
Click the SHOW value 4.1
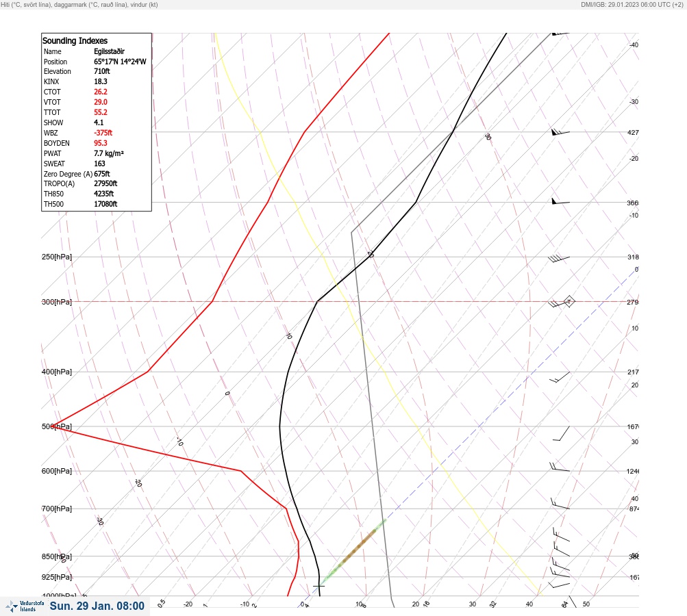pyautogui.click(x=99, y=123)
